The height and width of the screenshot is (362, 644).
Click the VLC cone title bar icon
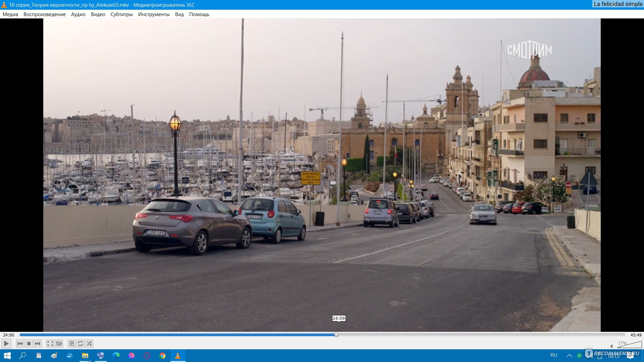click(4, 5)
